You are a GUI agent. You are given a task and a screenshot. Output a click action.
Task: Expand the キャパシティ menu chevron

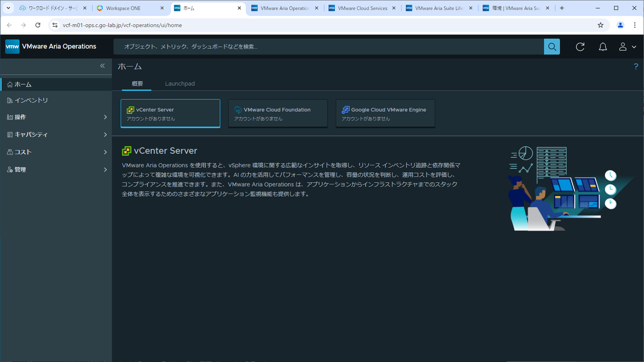pyautogui.click(x=105, y=135)
